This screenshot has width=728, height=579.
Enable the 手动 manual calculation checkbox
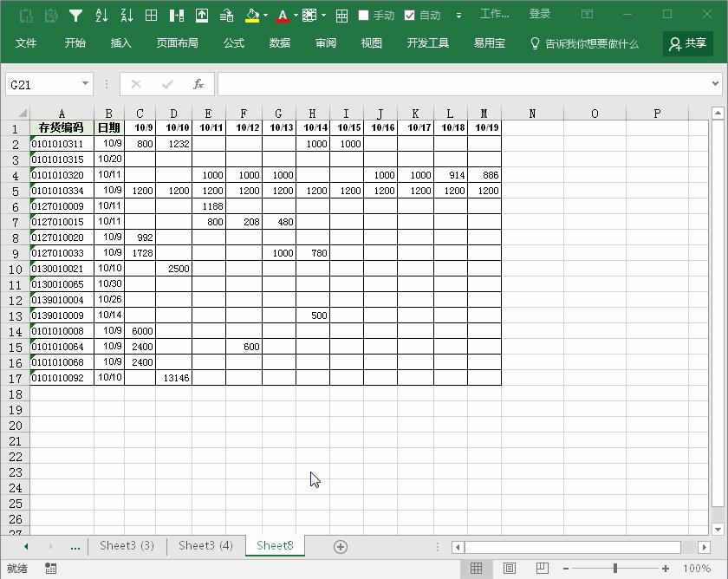pos(364,15)
